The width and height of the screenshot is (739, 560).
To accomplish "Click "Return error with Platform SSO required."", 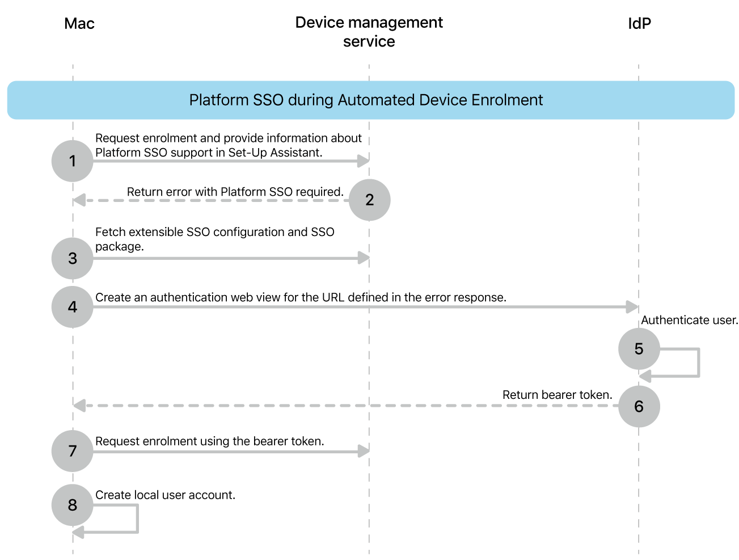I will tap(235, 192).
